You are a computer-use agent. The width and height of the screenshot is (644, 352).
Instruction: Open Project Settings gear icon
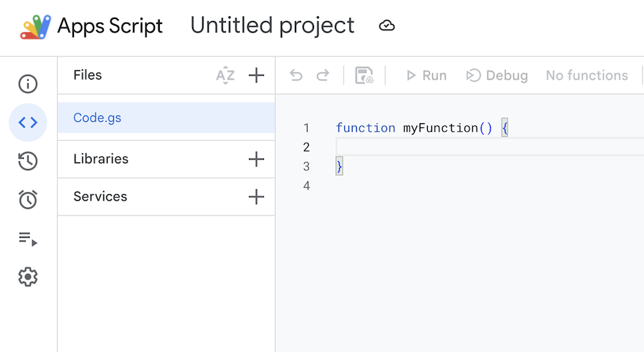28,277
